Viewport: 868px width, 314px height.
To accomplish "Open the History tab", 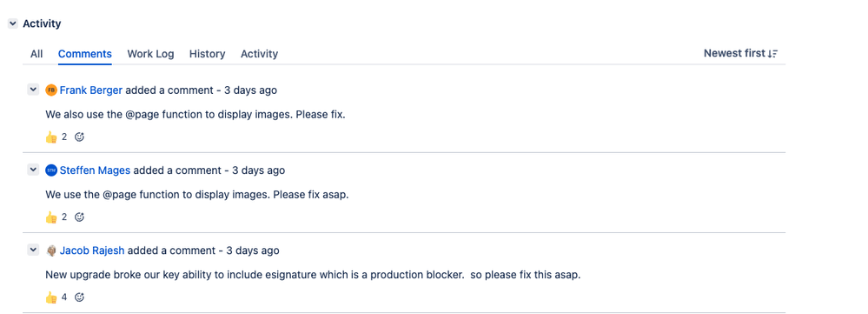I will coord(207,54).
